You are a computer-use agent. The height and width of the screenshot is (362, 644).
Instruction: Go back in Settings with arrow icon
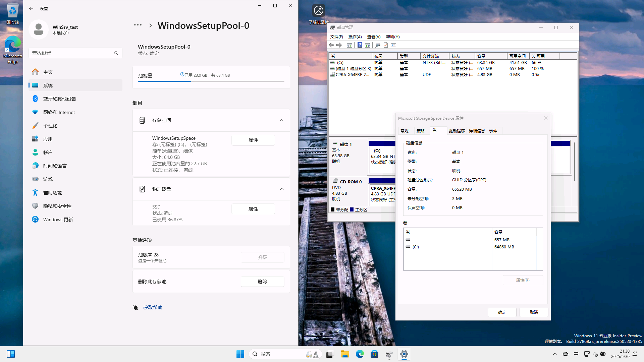(x=31, y=8)
